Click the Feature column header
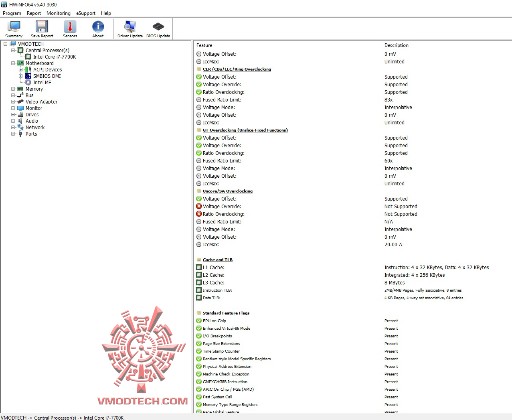This screenshot has height=420, width=512. pyautogui.click(x=288, y=45)
